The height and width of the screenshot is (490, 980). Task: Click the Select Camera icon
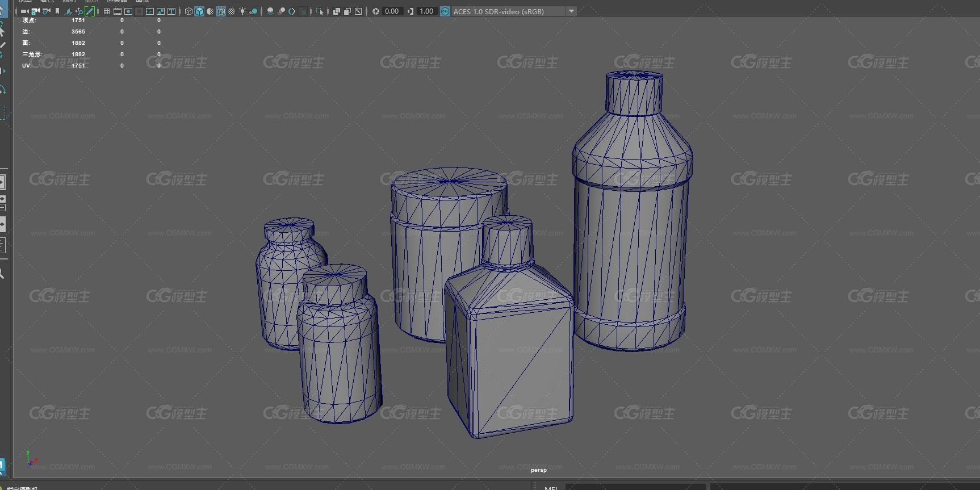point(24,11)
